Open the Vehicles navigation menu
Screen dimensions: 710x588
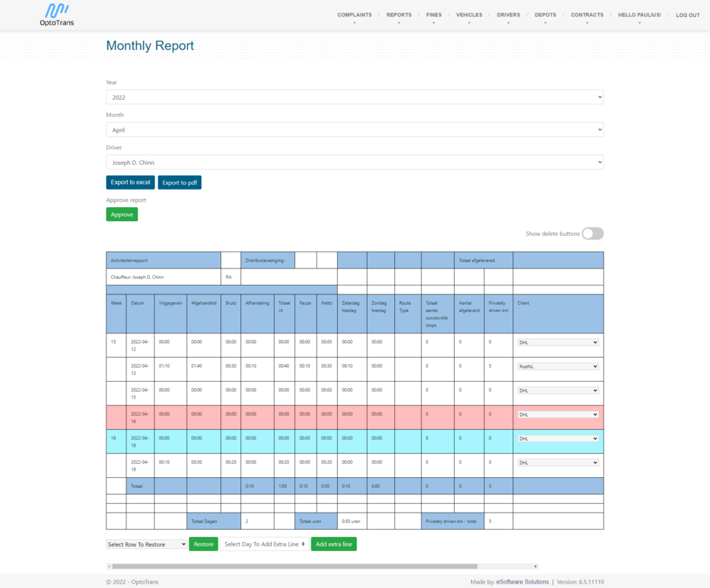469,15
